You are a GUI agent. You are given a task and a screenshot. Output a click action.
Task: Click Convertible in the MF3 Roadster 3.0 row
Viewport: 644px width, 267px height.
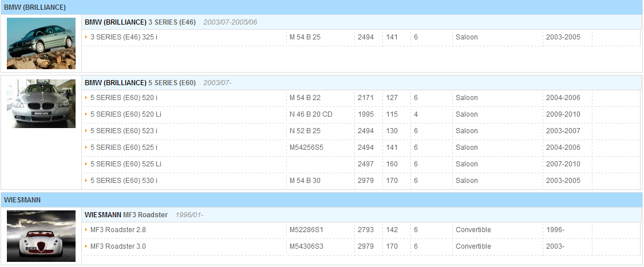point(473,246)
